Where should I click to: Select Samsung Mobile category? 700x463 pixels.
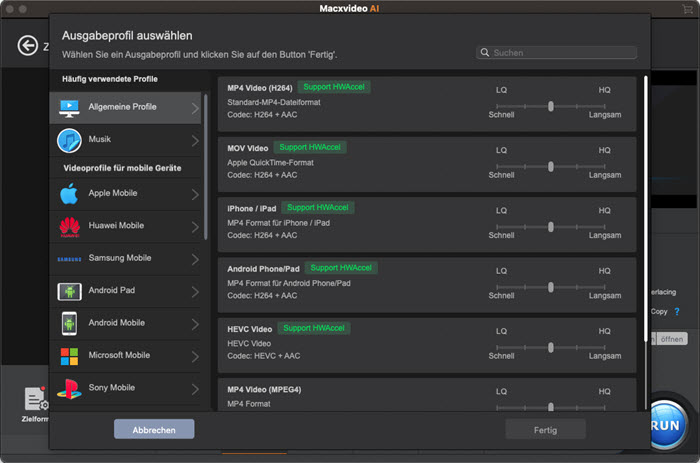coord(125,259)
